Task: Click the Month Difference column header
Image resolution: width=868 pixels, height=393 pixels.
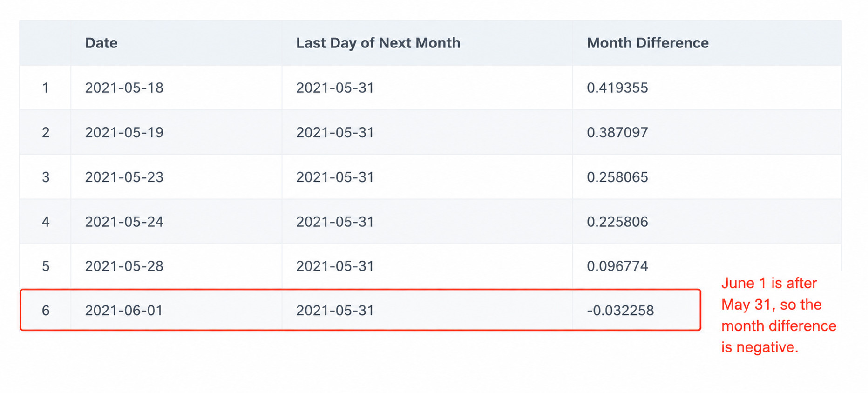Action: (647, 43)
